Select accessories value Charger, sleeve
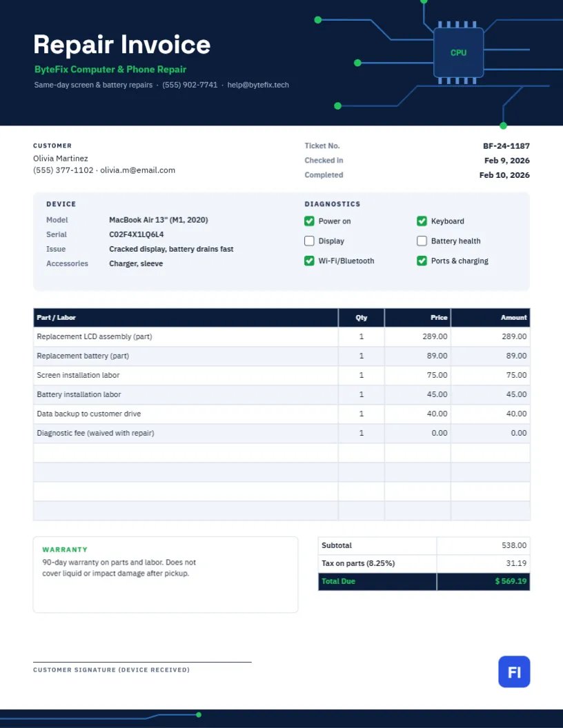The width and height of the screenshot is (563, 728). tap(136, 263)
